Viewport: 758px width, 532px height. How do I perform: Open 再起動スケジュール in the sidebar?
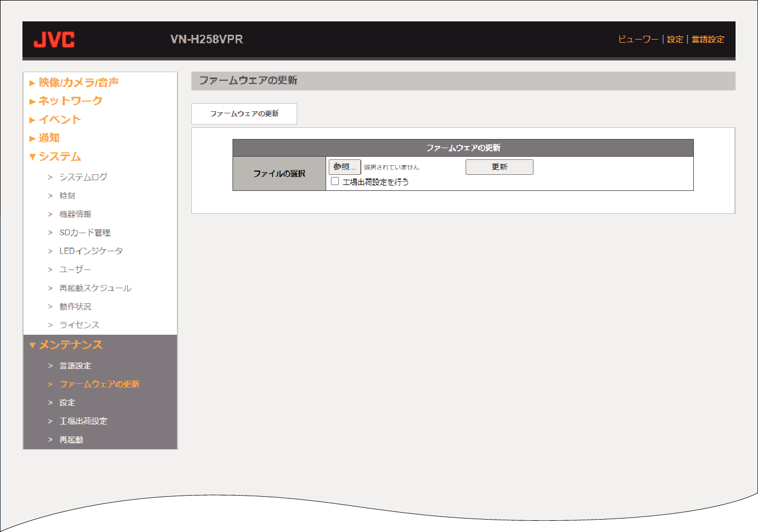tap(95, 288)
